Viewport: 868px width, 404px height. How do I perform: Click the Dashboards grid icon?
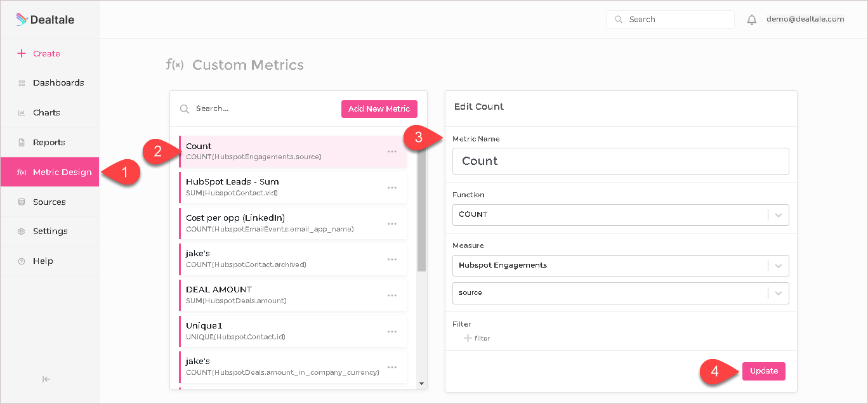pyautogui.click(x=22, y=83)
